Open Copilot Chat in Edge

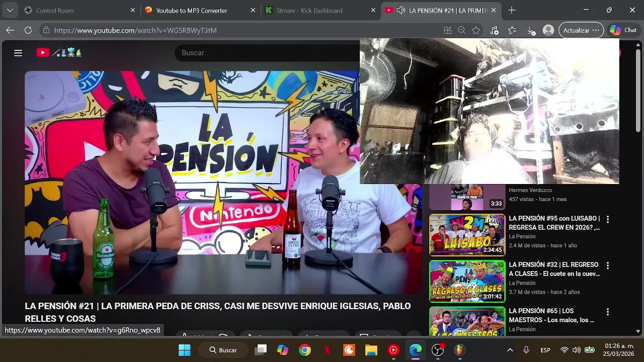(623, 30)
